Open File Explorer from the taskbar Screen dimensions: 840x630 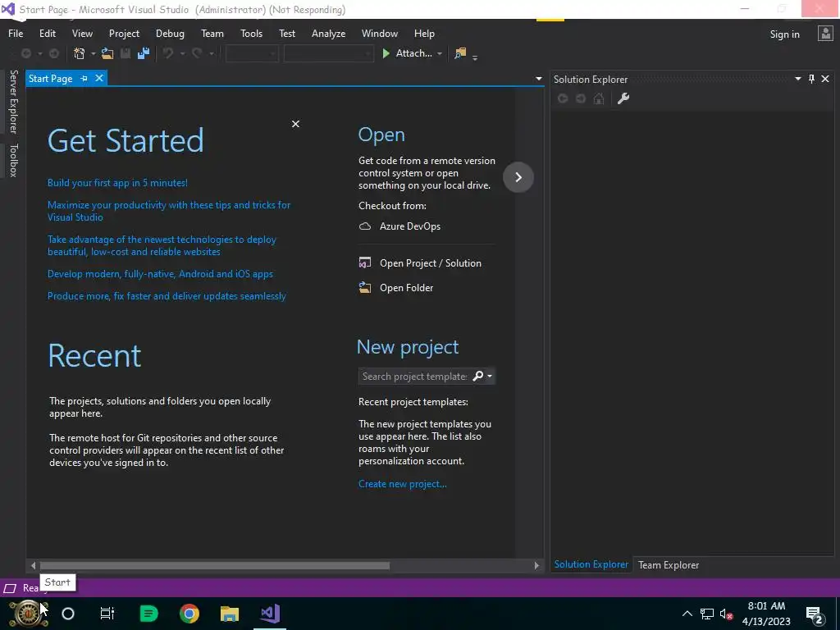(230, 614)
